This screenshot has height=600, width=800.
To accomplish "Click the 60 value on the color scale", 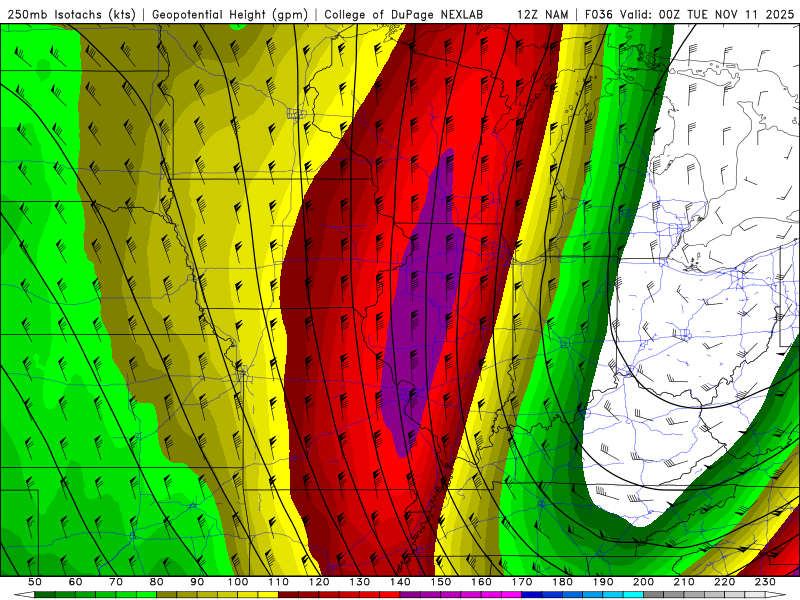I will click(76, 582).
